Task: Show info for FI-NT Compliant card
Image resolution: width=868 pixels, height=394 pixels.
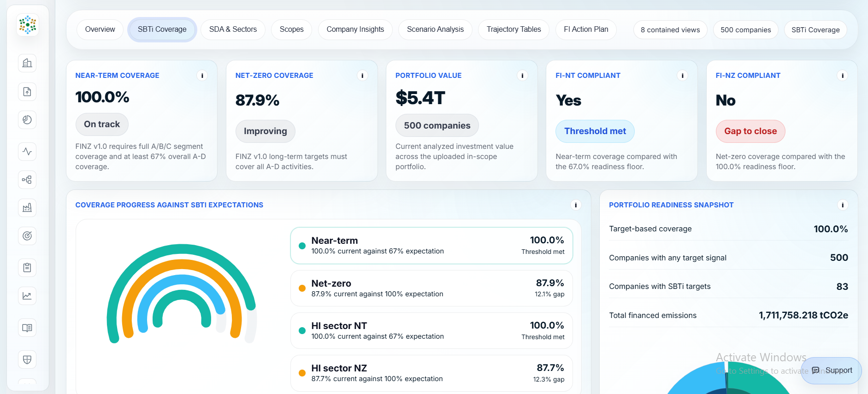Action: click(682, 76)
